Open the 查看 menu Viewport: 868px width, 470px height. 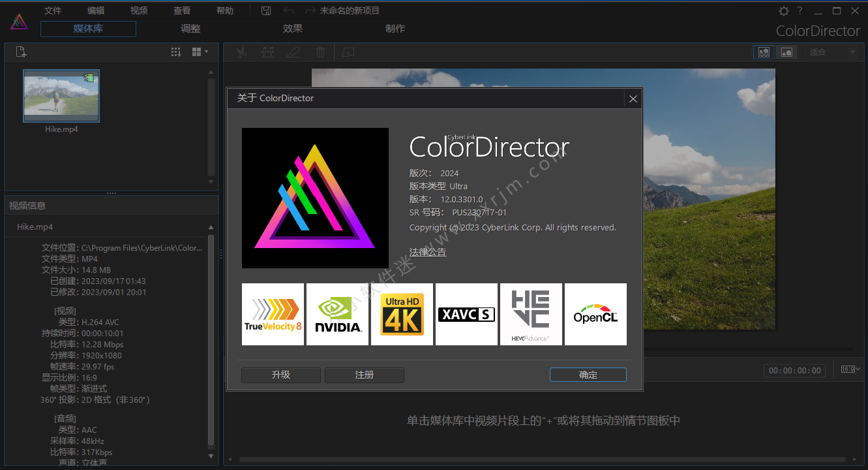(182, 10)
